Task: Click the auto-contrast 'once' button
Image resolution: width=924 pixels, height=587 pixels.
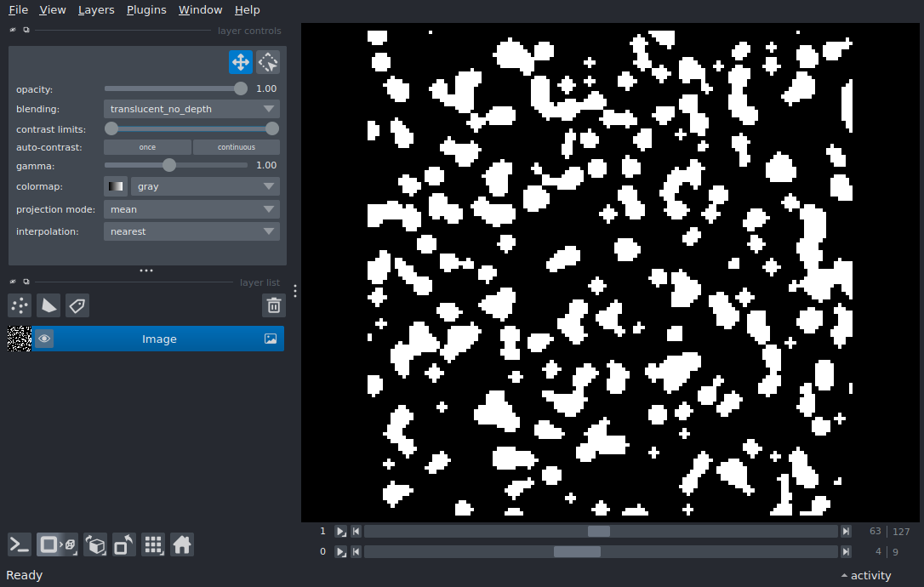Action: pyautogui.click(x=147, y=147)
